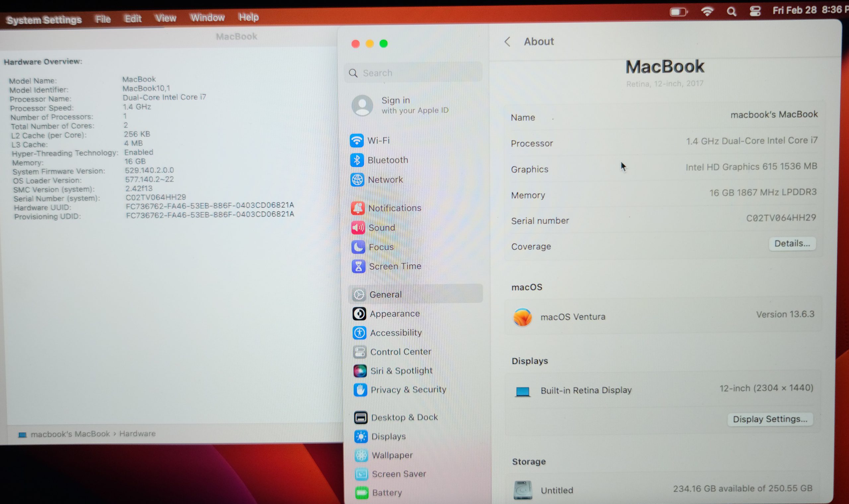Open Wi-Fi settings in sidebar

point(378,141)
